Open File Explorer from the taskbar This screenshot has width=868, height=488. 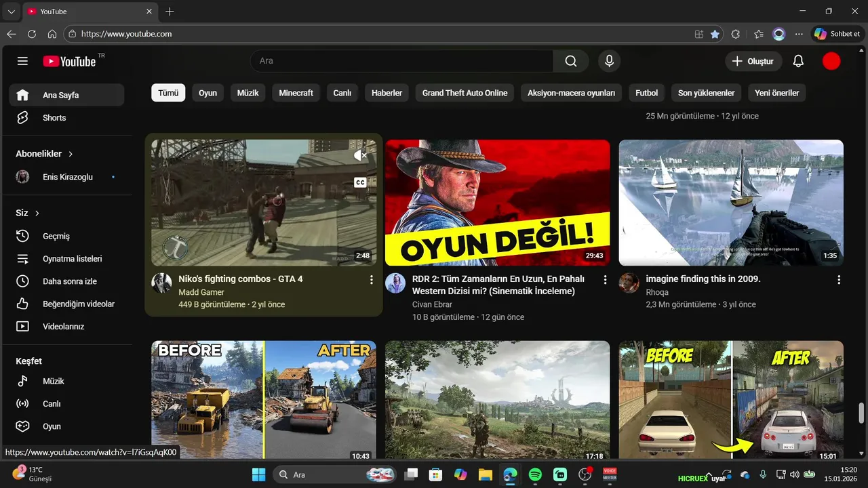pos(485,474)
